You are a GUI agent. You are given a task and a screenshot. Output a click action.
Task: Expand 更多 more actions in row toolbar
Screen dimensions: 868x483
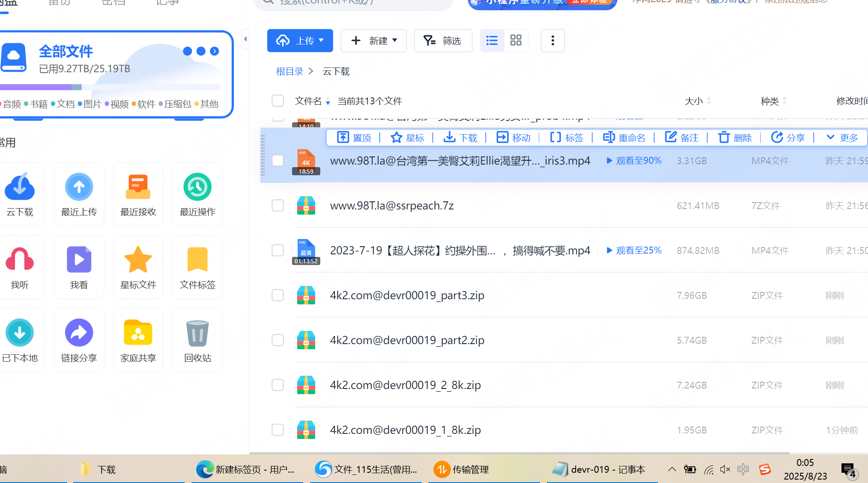[x=842, y=138]
